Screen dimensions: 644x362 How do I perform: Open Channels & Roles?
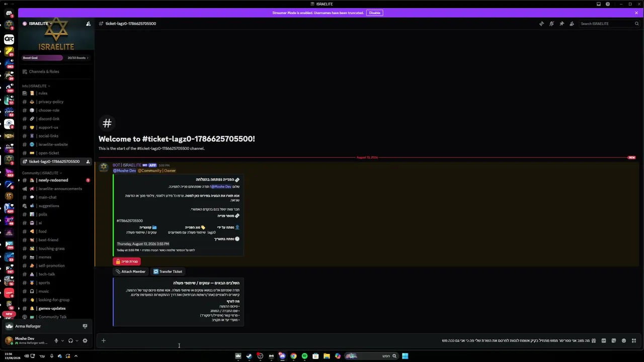56,71
